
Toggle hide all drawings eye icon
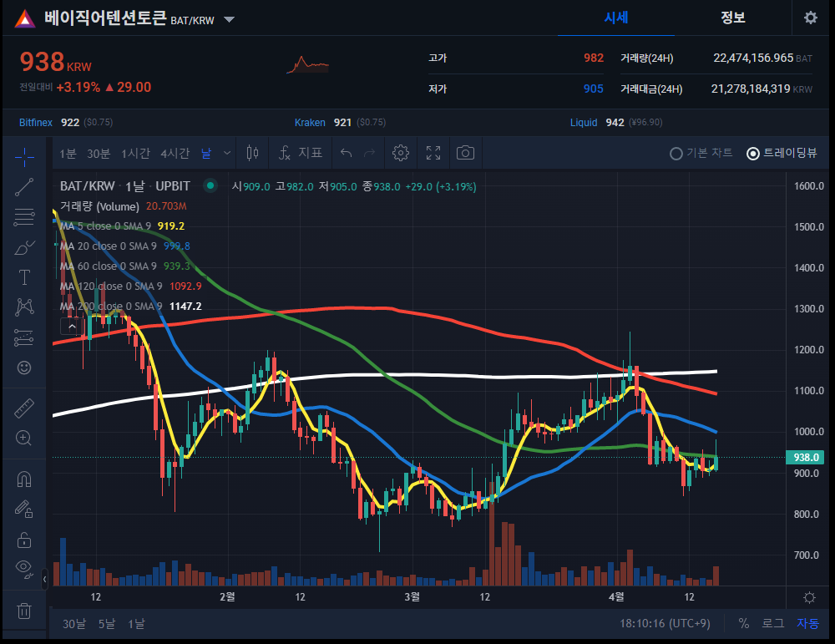click(24, 568)
